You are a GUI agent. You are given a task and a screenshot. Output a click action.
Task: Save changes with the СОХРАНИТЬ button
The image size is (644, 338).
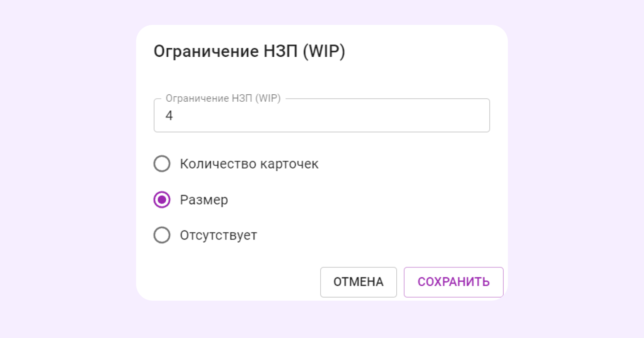coord(453,282)
